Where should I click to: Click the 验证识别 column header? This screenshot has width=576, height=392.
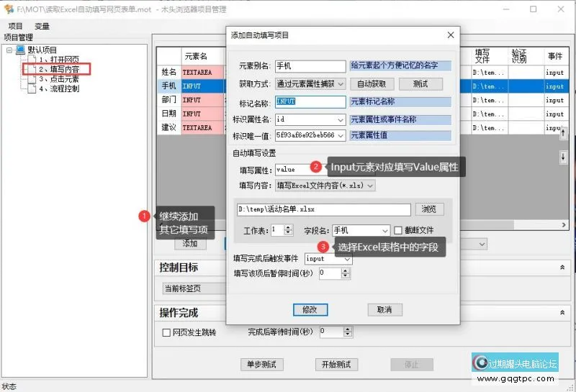point(526,57)
